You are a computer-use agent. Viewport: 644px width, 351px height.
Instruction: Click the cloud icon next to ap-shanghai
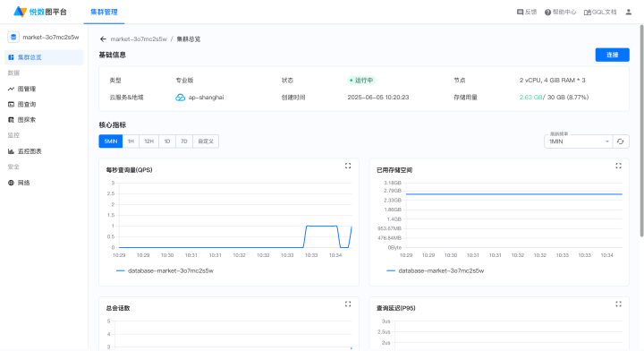click(180, 98)
